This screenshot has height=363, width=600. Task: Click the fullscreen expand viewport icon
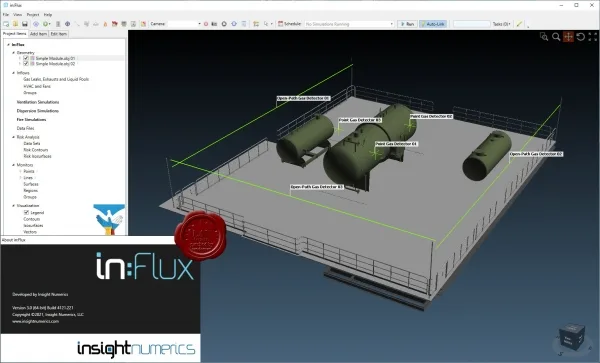click(592, 36)
